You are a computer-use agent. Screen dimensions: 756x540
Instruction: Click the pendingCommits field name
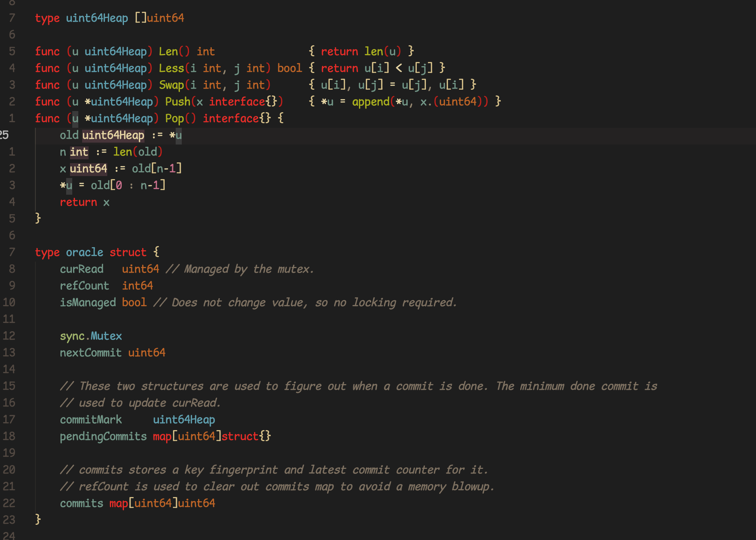[103, 437]
